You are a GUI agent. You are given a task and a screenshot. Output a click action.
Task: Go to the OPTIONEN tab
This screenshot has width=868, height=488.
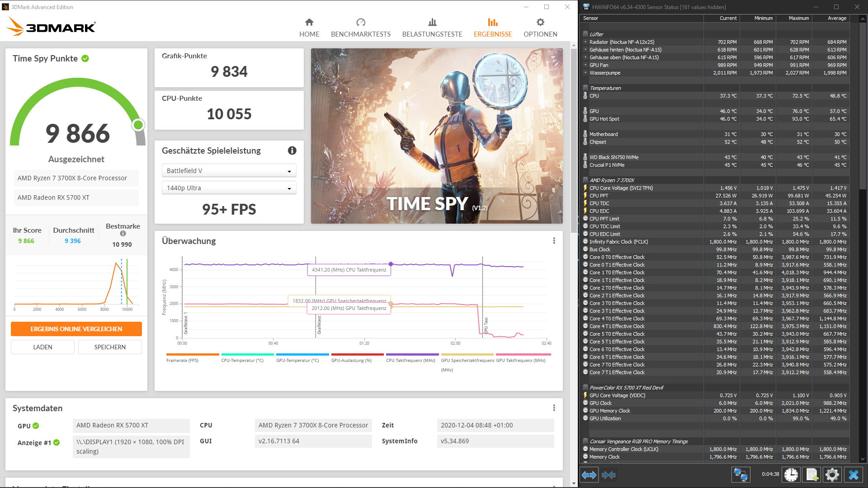tap(540, 28)
